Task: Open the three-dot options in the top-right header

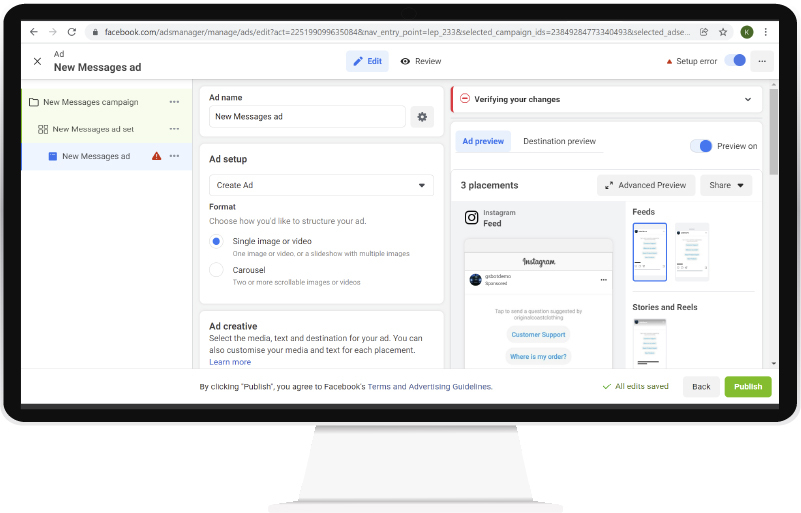Action: point(762,61)
